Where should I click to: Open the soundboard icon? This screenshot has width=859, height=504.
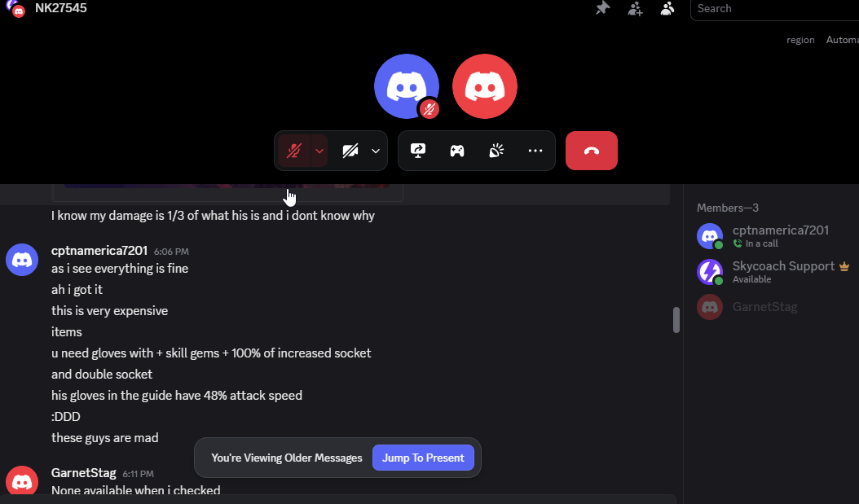(496, 151)
